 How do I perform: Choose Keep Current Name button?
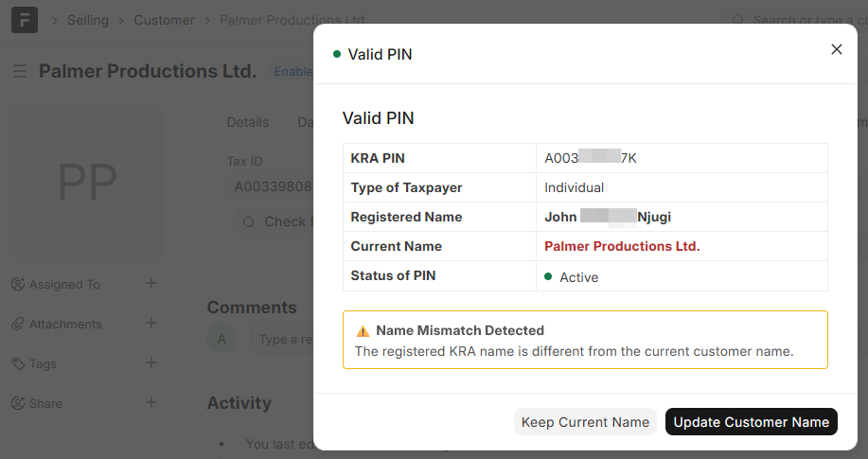(x=585, y=422)
